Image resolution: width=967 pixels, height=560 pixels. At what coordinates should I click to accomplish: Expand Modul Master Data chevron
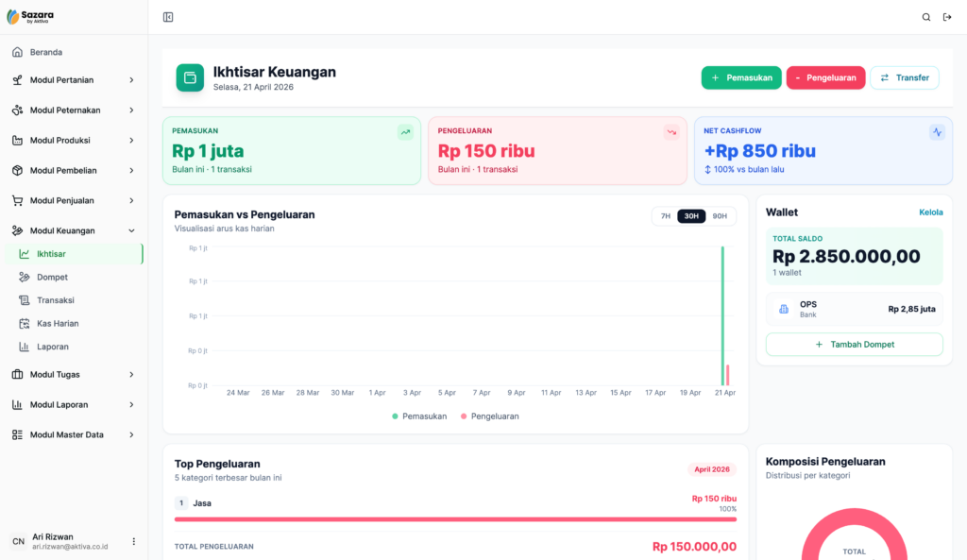click(131, 434)
